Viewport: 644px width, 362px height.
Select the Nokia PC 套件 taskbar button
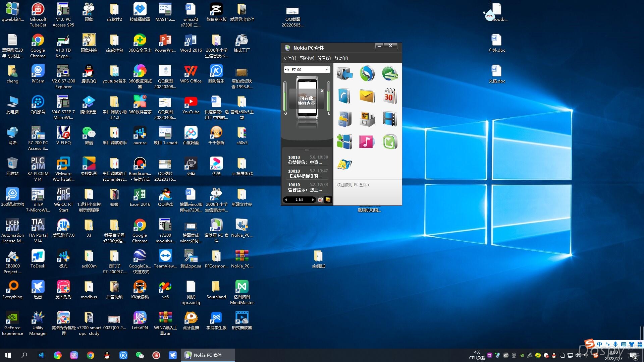click(x=208, y=355)
